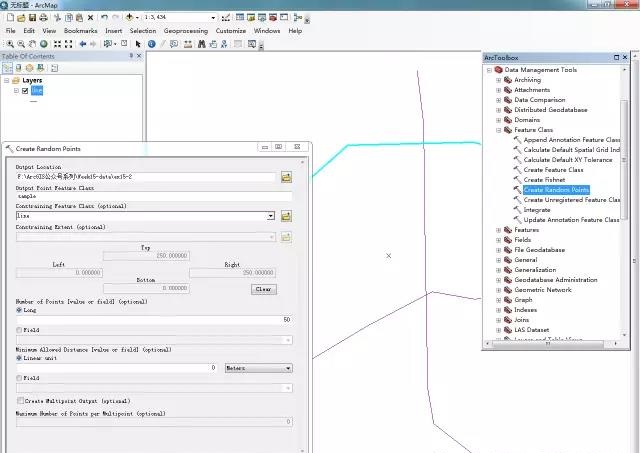Expand the Generalization toolset
This screenshot has width=640, height=453.
coord(498,270)
